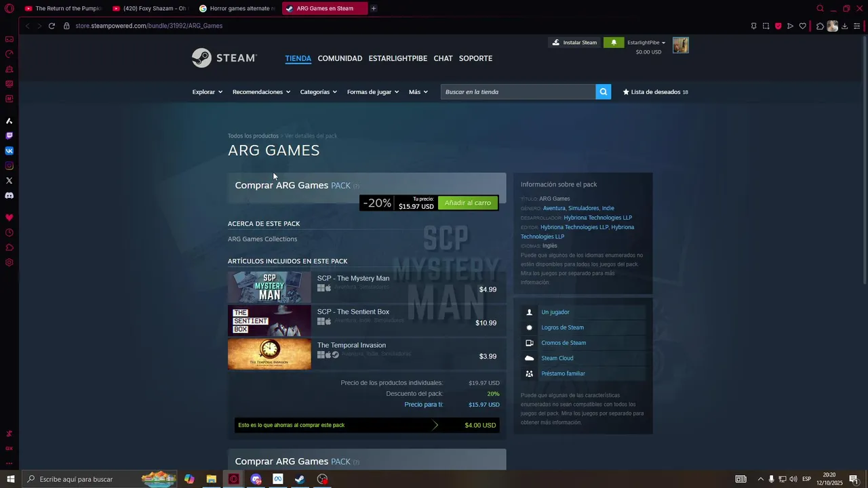Go back with the browser back arrow
The image size is (868, 488).
(x=27, y=26)
